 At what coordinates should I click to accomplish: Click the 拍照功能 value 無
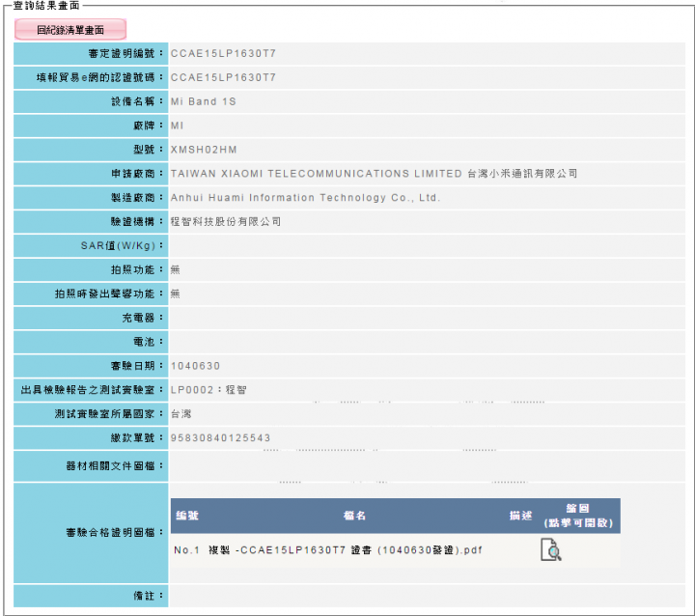(176, 269)
